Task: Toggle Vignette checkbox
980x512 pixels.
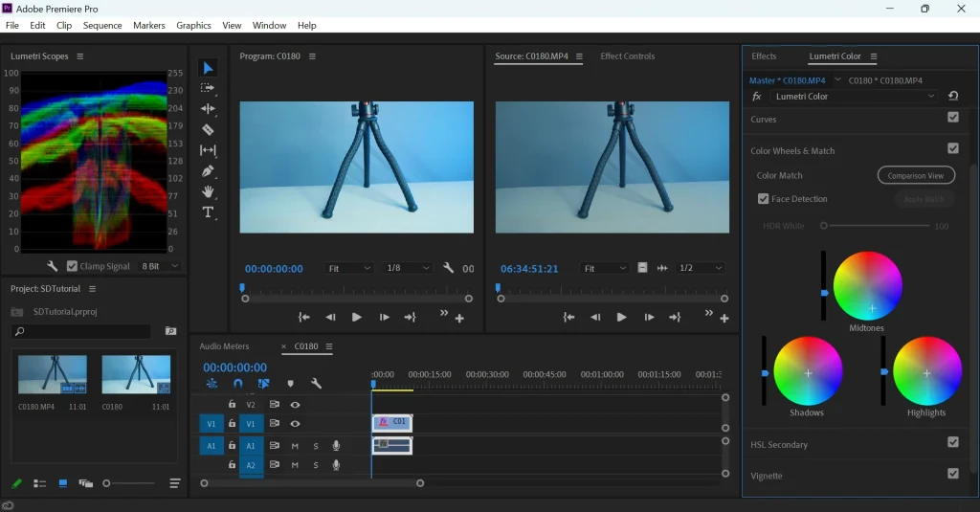Action: tap(953, 473)
